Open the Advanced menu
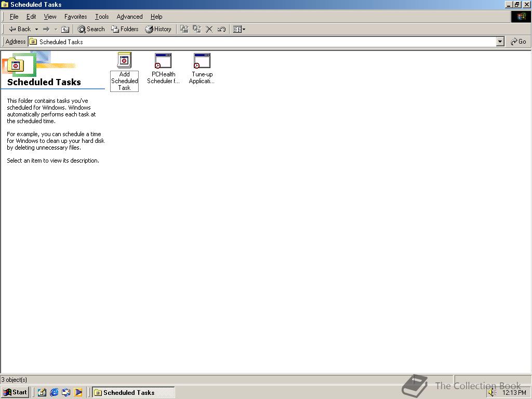Viewport: 532px width, 399px height. (x=129, y=17)
